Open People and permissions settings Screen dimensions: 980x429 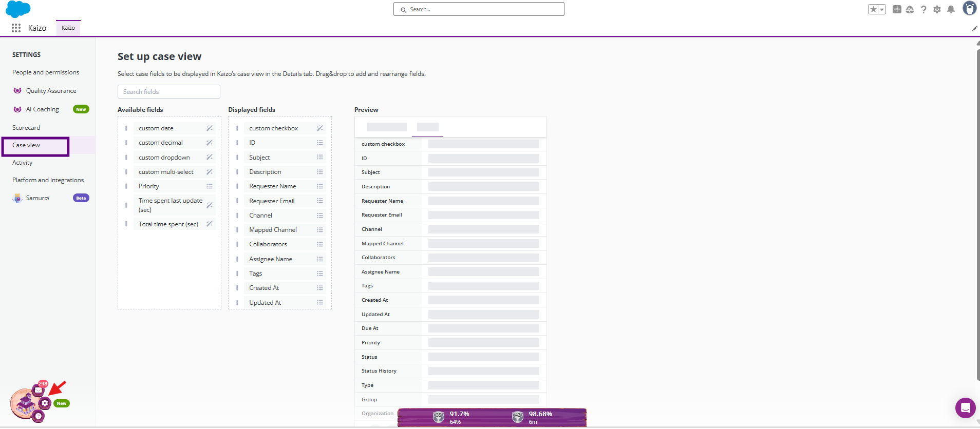46,72
